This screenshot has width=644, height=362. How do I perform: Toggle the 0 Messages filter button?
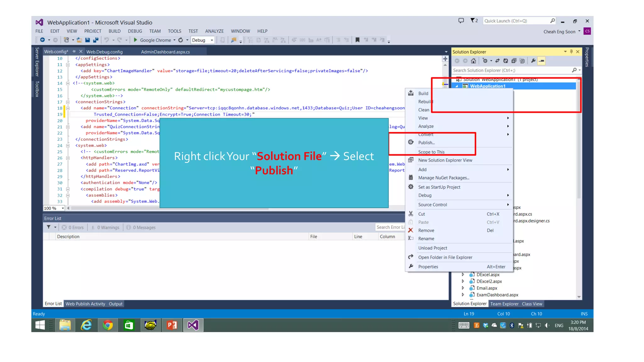tap(141, 227)
